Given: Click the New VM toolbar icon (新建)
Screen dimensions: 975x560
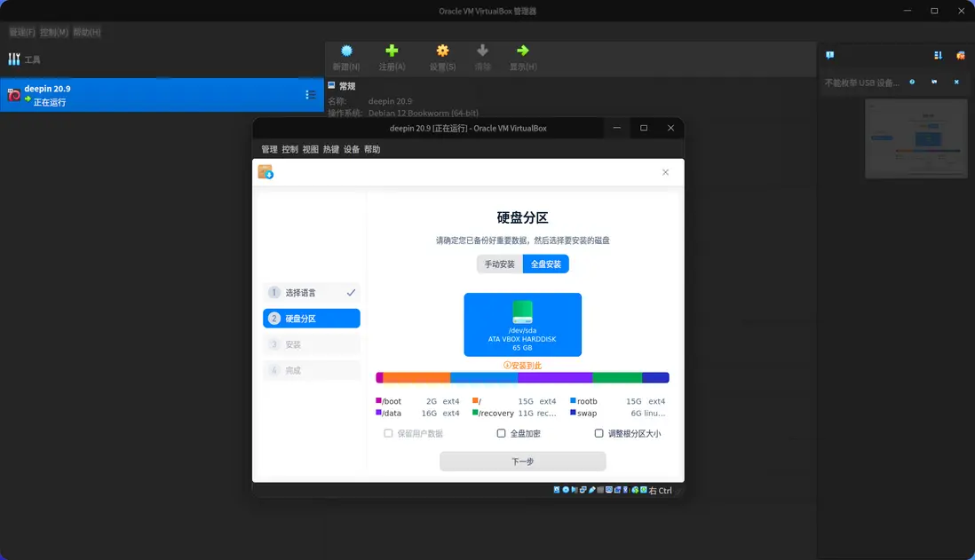Looking at the screenshot, I should coord(346,51).
